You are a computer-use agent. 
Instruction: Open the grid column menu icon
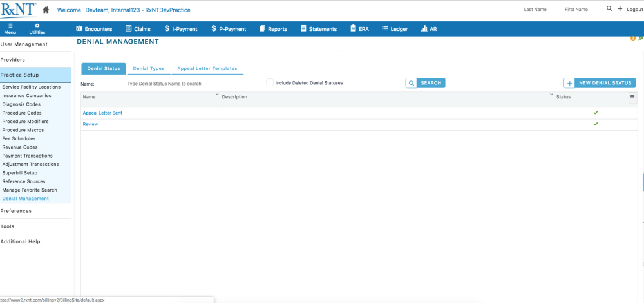tap(632, 97)
